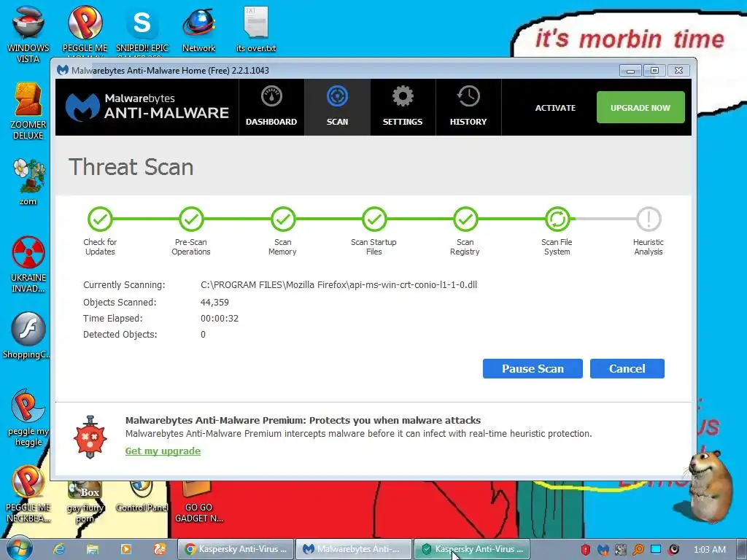Switch to Malwarebytes Anti-... taskbar button
747x560 pixels.
(354, 549)
